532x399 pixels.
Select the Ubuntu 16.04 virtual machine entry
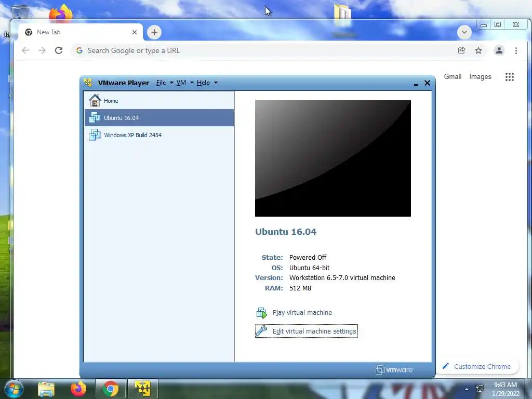tap(159, 118)
